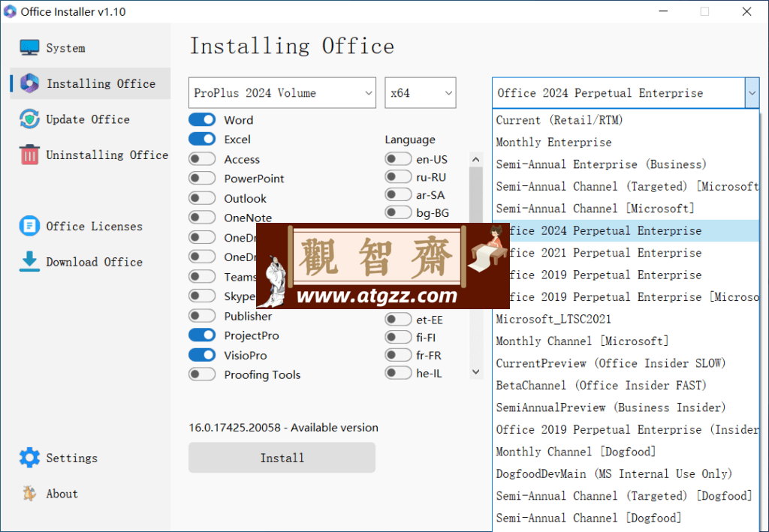Select DogfoodDevMain (MS Internal Use Only)
The image size is (769, 532).
(626, 473)
